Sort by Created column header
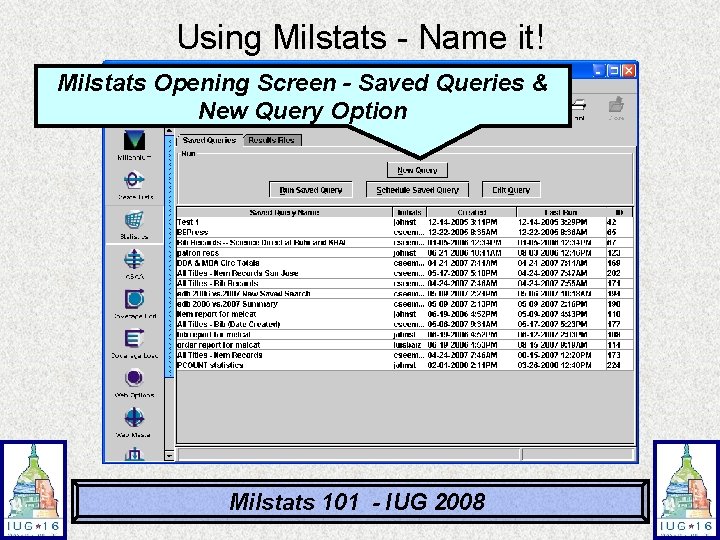Viewport: 720px width, 540px height. [472, 212]
